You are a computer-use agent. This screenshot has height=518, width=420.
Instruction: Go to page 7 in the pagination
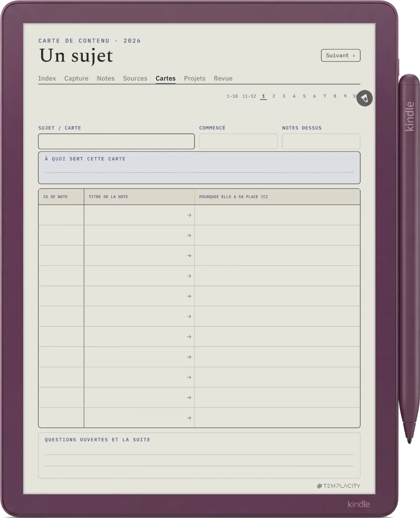pos(325,96)
